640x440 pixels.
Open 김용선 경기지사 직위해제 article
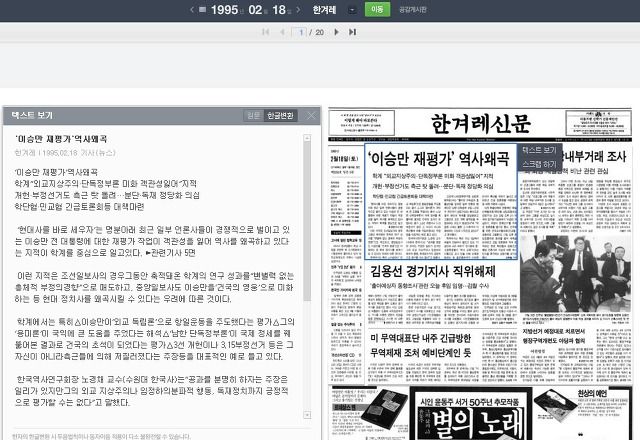(433, 271)
